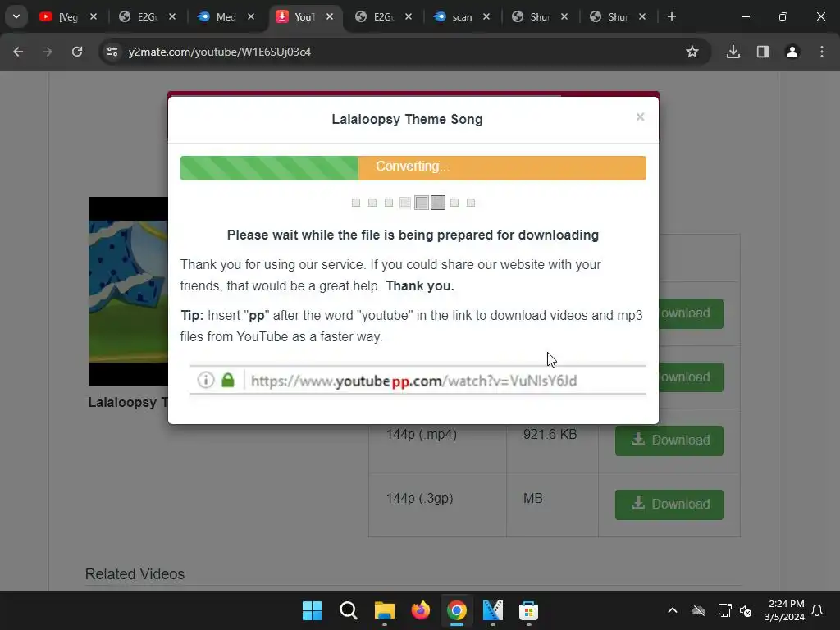Switch to the [Veg YouTube tab
The width and height of the screenshot is (840, 630).
(x=60, y=16)
